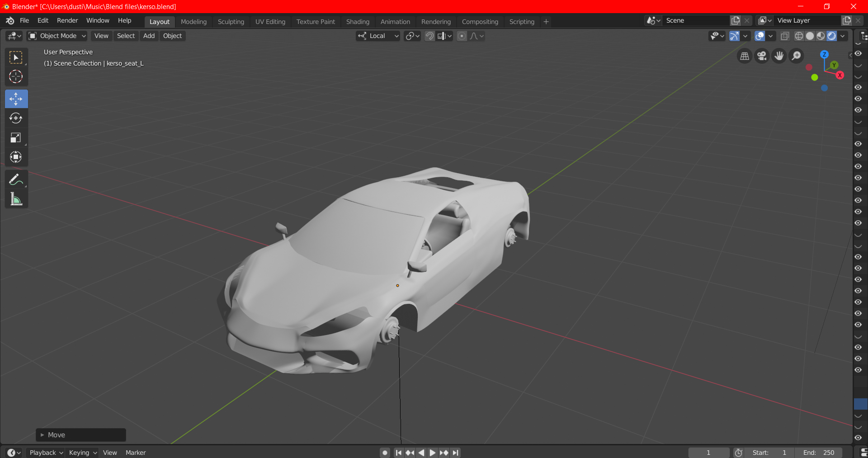Screen dimensions: 868x458
Task: Toggle show gizmos button
Action: pyautogui.click(x=735, y=36)
